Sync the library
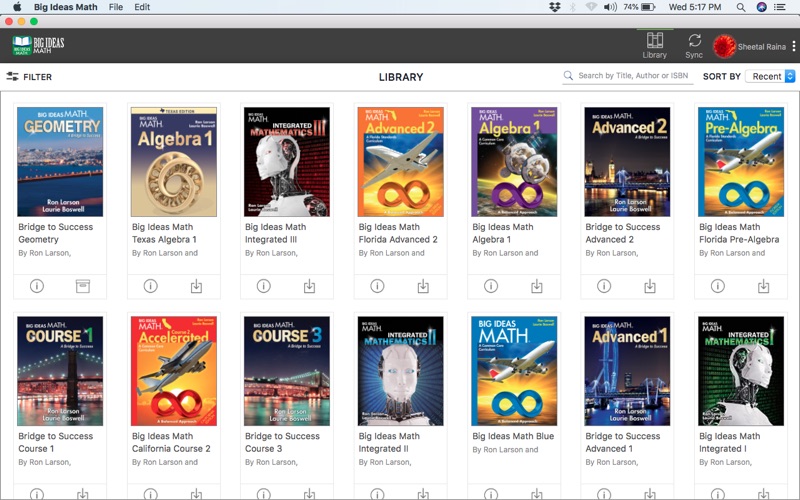This screenshot has width=800, height=500. pyautogui.click(x=694, y=45)
